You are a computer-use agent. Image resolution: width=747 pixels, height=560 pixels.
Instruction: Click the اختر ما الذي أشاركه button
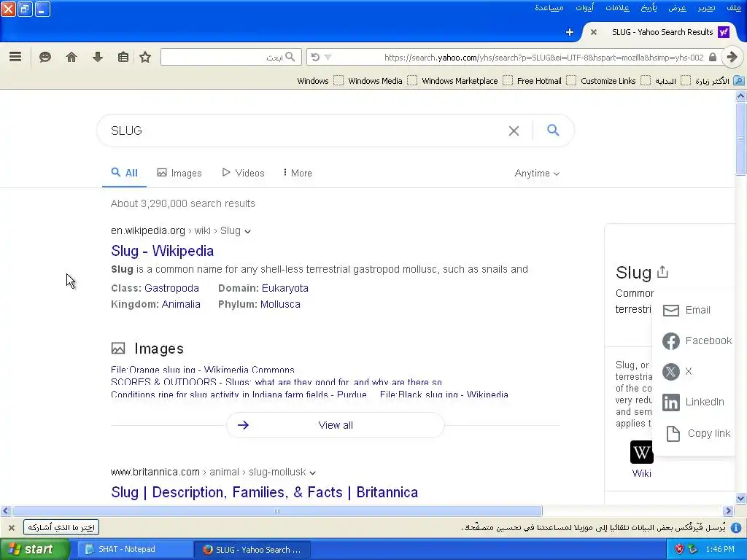[61, 528]
